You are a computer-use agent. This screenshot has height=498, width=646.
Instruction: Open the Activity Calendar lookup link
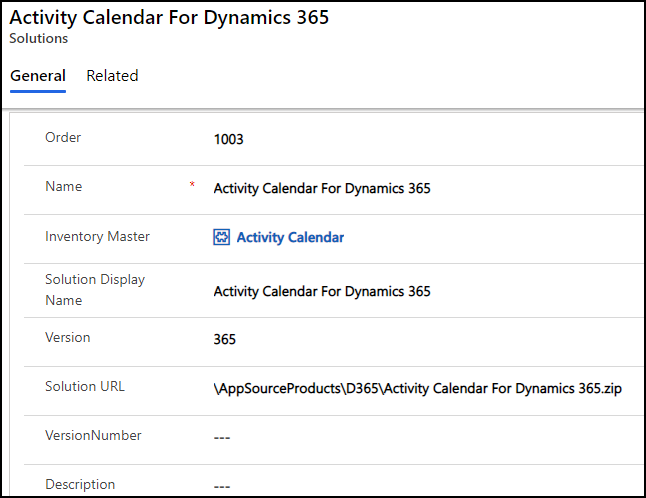click(290, 237)
